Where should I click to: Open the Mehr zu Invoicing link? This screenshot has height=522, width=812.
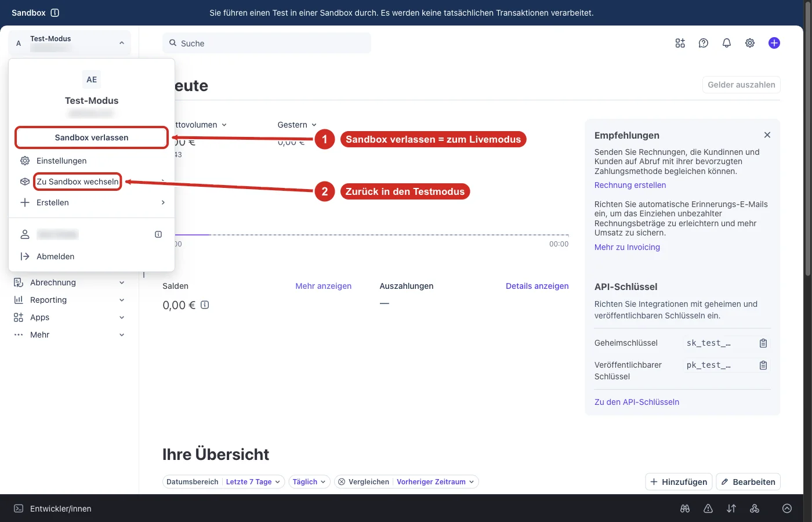627,247
